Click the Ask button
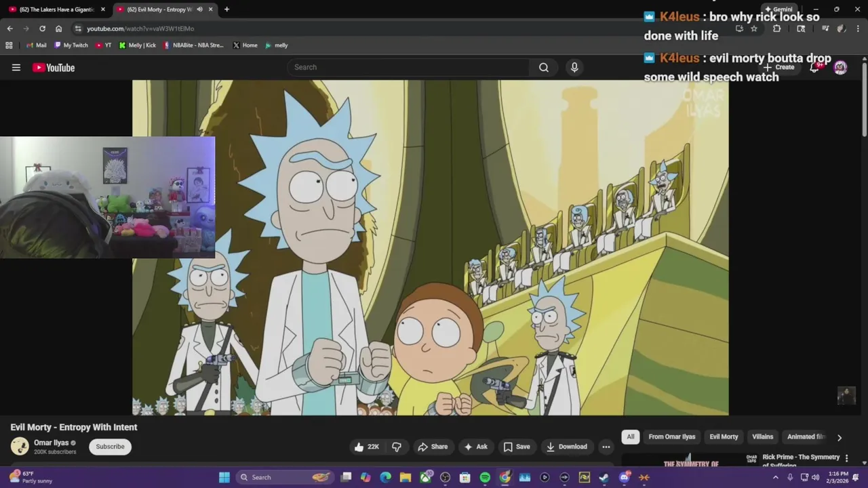 click(475, 447)
